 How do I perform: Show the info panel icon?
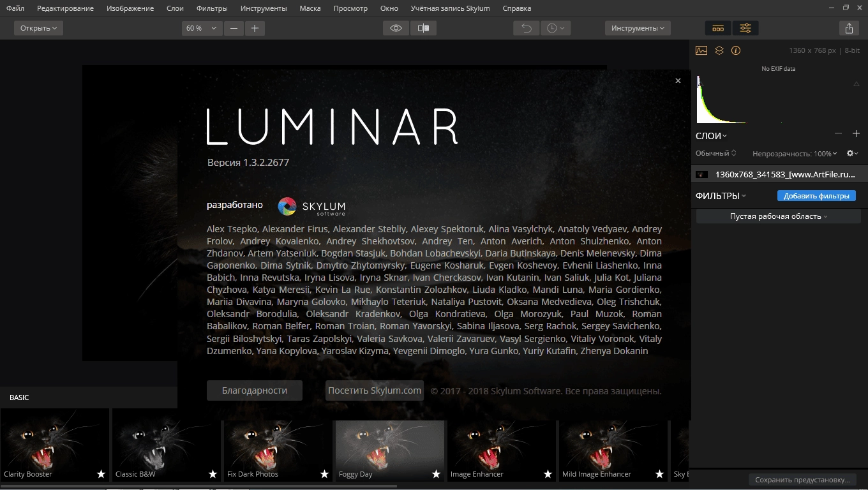point(736,50)
